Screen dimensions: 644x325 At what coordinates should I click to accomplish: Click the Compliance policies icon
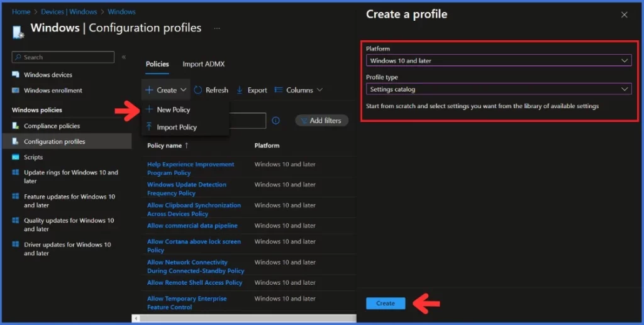pyautogui.click(x=16, y=126)
